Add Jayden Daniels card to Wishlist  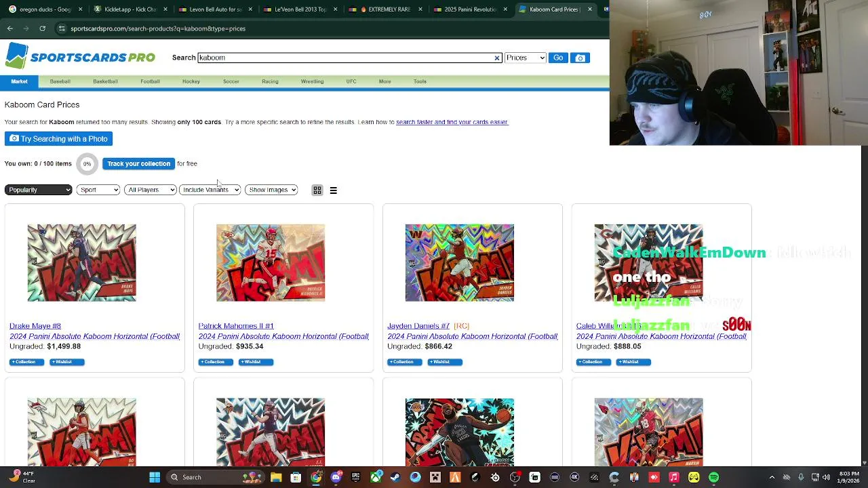[445, 362]
